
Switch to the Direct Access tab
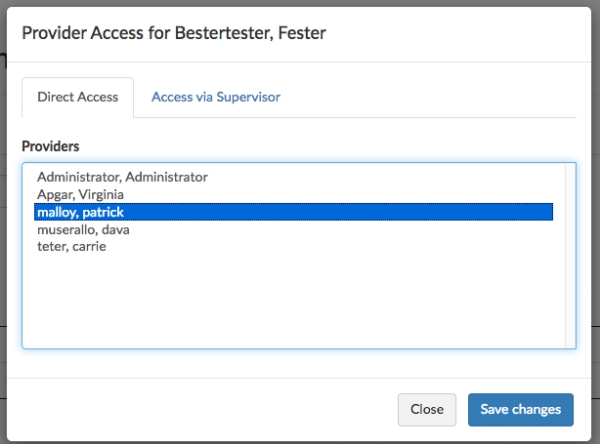pos(78,97)
